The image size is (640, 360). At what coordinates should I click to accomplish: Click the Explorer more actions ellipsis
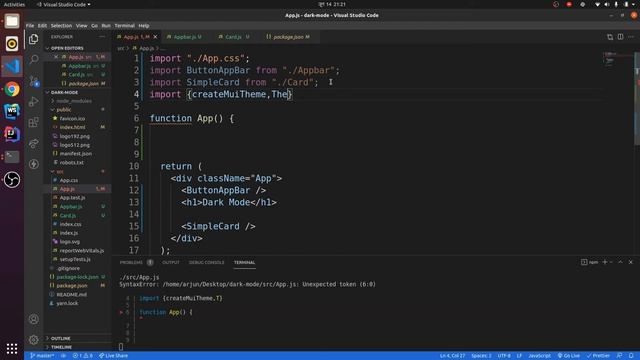(x=102, y=37)
